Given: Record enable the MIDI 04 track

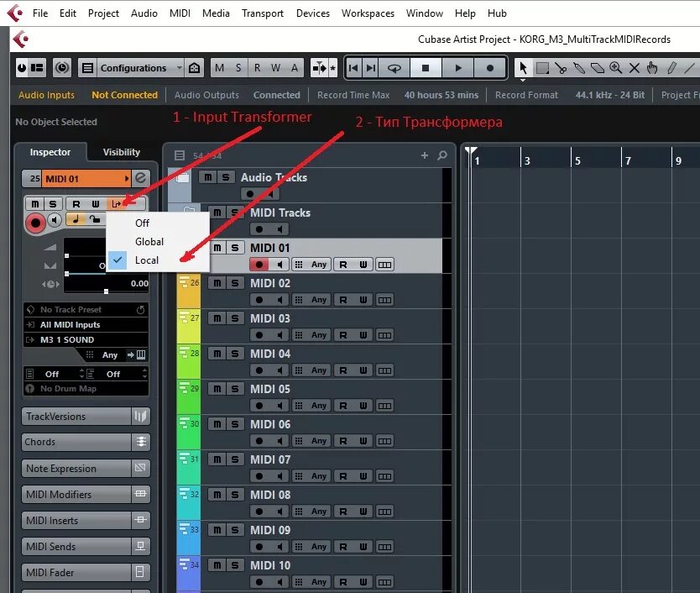Looking at the screenshot, I should pyautogui.click(x=259, y=370).
